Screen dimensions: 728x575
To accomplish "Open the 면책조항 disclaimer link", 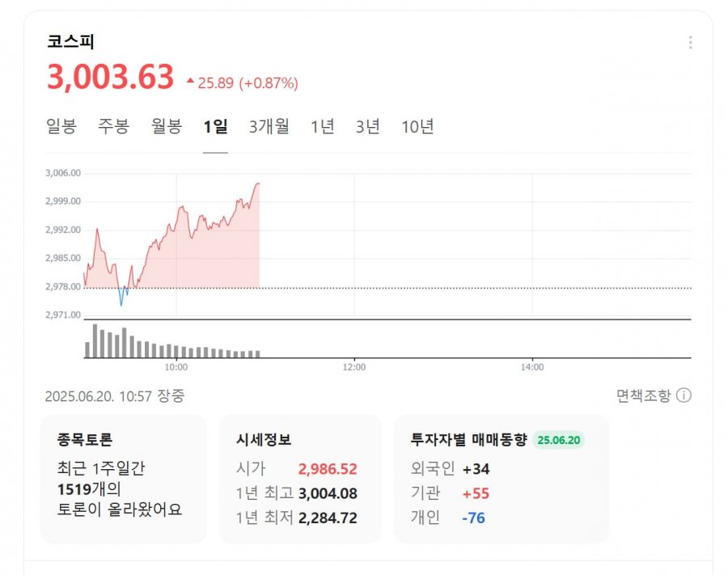I will coord(644,395).
